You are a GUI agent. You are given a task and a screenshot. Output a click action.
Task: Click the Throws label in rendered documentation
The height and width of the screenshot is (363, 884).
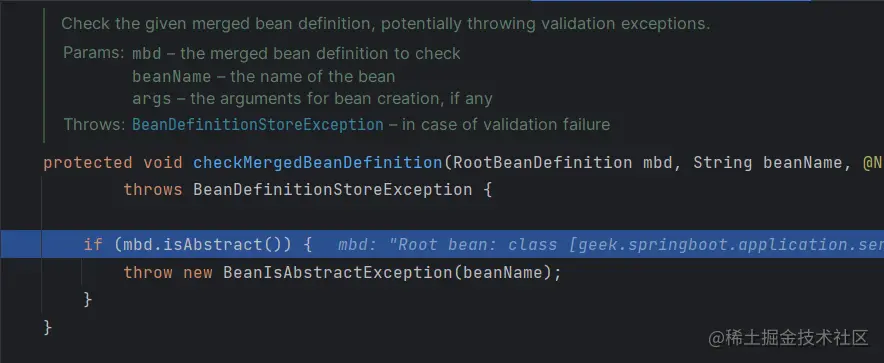pos(94,124)
